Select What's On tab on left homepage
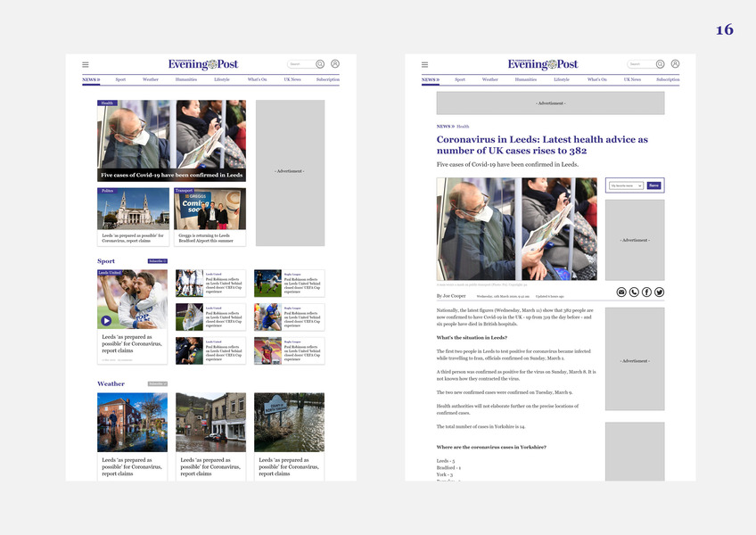Screen dimensions: 756x535 tap(257, 79)
